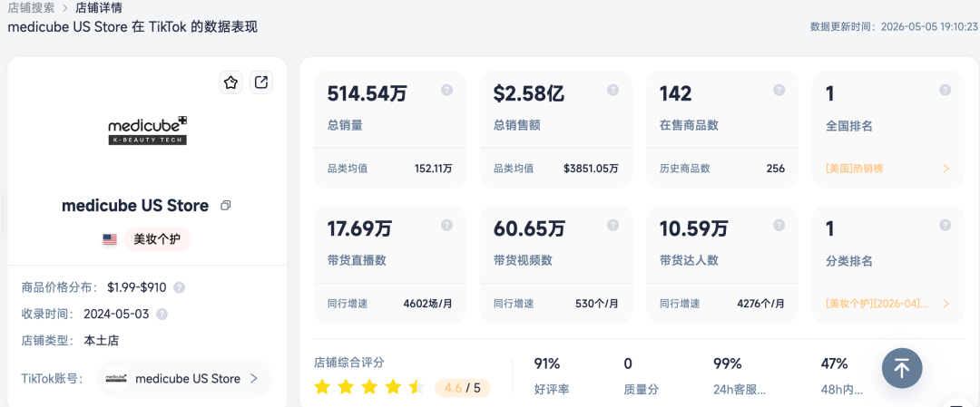Viewport: 980px width, 407px height.
Task: Click the star rating display
Action: tap(369, 388)
